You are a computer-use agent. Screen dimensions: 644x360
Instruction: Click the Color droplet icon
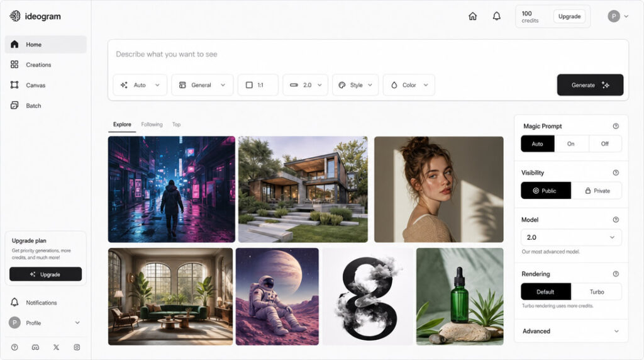pyautogui.click(x=394, y=85)
